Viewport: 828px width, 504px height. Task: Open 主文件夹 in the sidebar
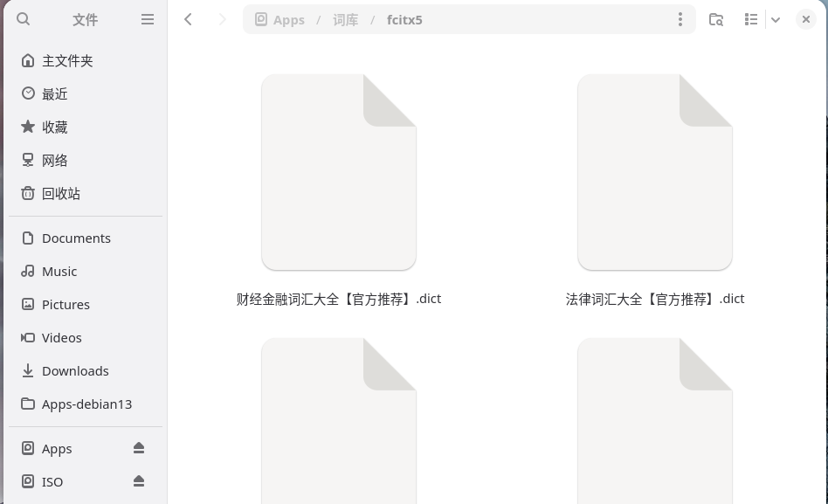pos(86,61)
